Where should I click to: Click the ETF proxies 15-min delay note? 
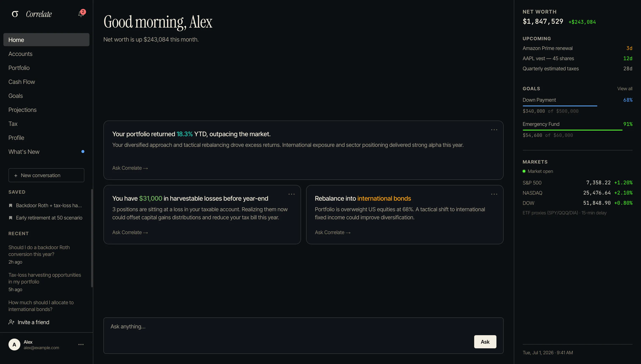point(564,213)
